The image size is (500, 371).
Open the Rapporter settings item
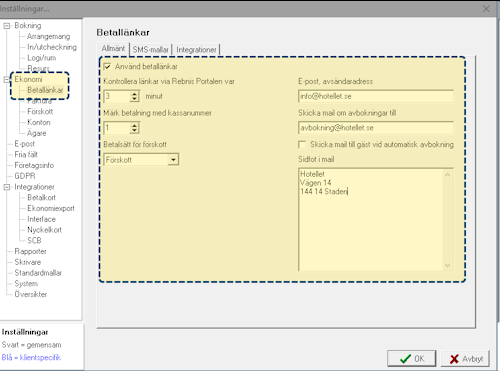30,251
